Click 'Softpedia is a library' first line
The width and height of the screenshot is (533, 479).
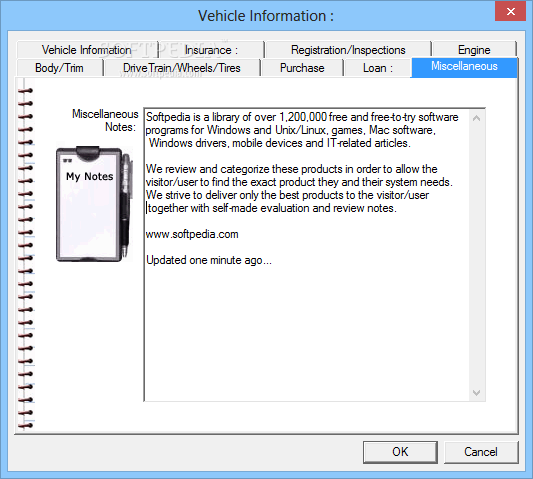(302, 117)
